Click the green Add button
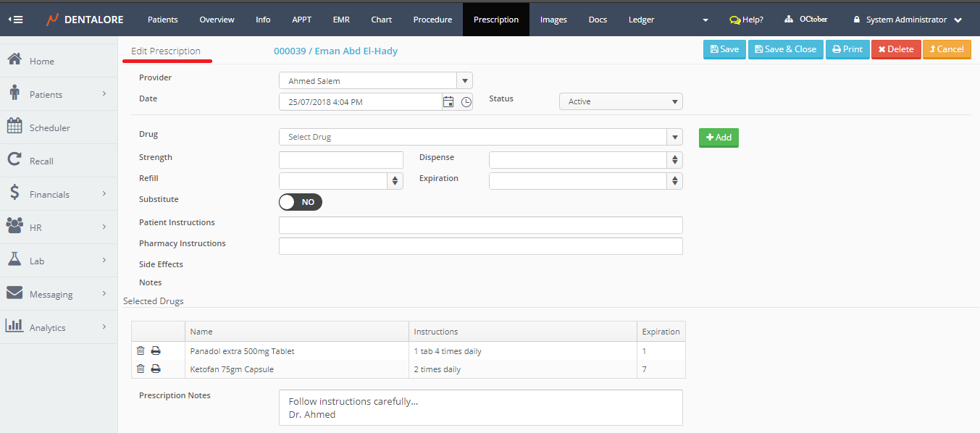The height and width of the screenshot is (433, 980). point(719,138)
